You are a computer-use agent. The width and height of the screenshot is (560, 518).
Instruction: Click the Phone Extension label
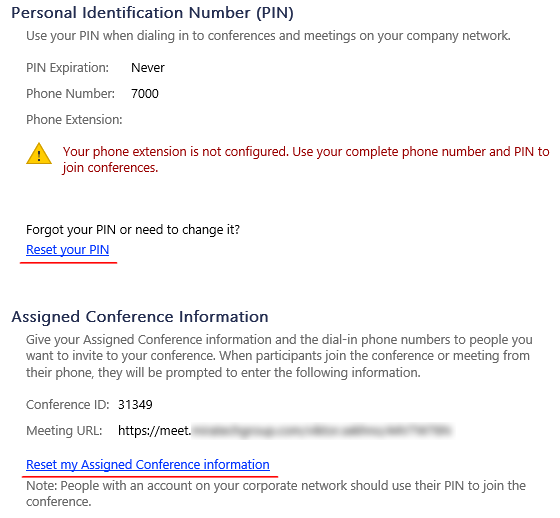pyautogui.click(x=74, y=120)
